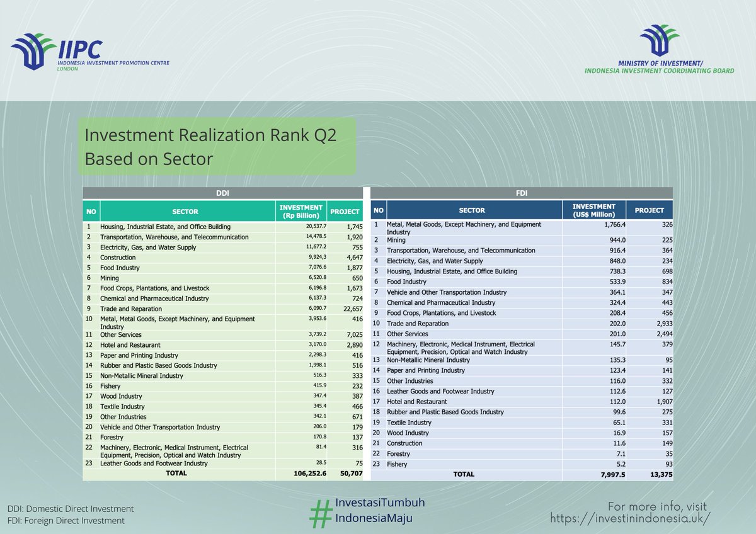
Task: Click 'Indonesia Investment Promotion Centre' caption
Action: [x=113, y=63]
